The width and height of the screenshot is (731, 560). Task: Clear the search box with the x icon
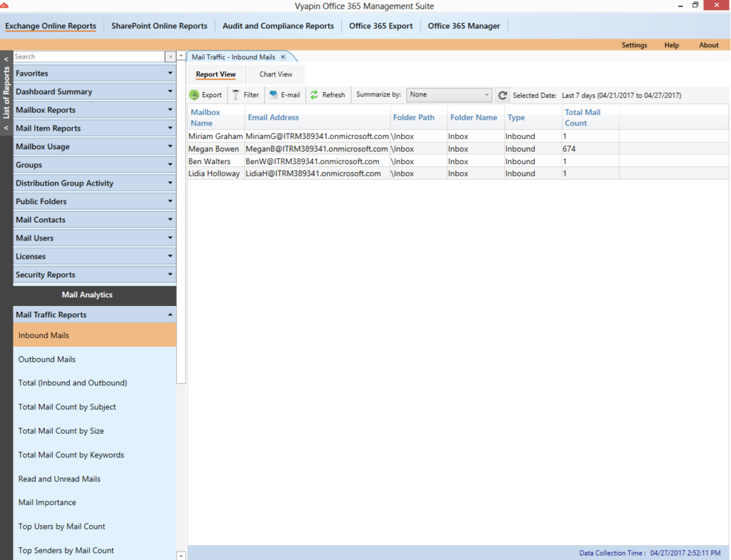point(170,56)
